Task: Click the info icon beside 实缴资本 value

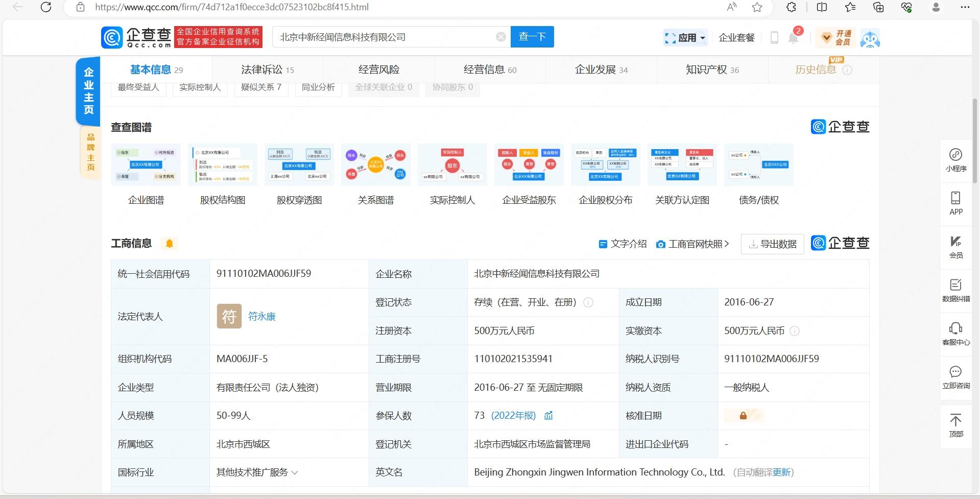Action: (x=795, y=331)
